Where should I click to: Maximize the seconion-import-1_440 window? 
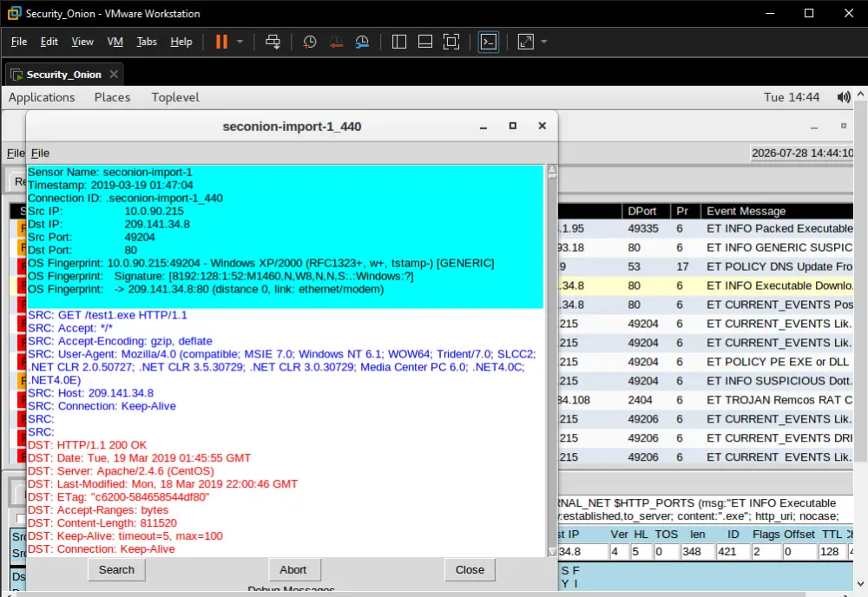[x=513, y=126]
